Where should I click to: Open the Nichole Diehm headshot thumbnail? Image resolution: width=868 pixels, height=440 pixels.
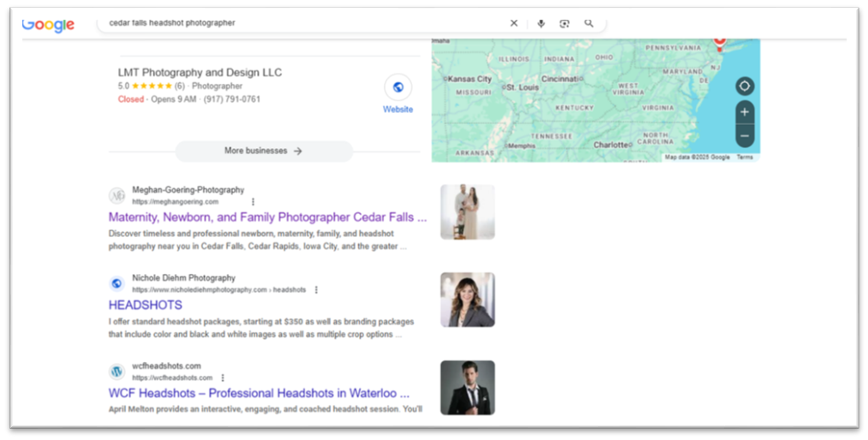click(x=467, y=300)
